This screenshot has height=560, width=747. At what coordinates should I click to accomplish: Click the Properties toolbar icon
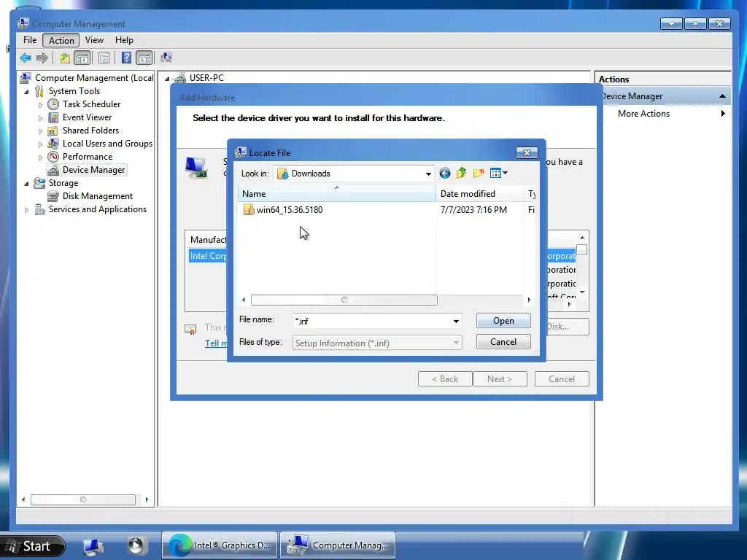(104, 58)
